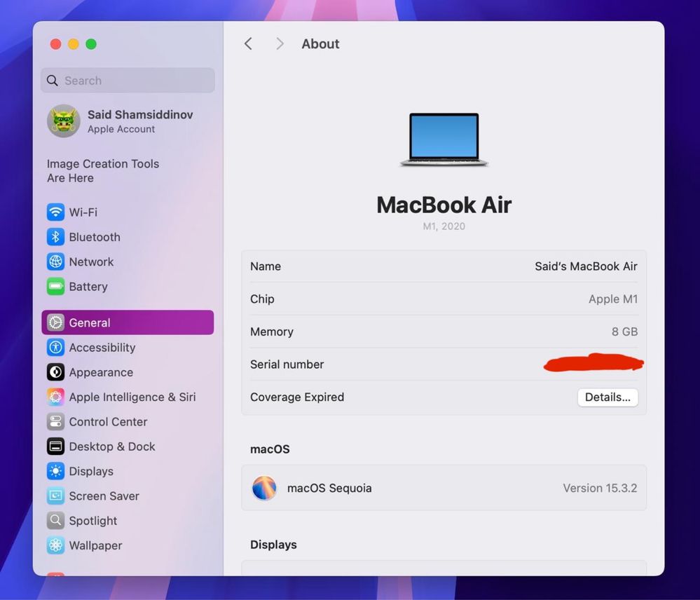Click the macOS section heading

click(270, 449)
